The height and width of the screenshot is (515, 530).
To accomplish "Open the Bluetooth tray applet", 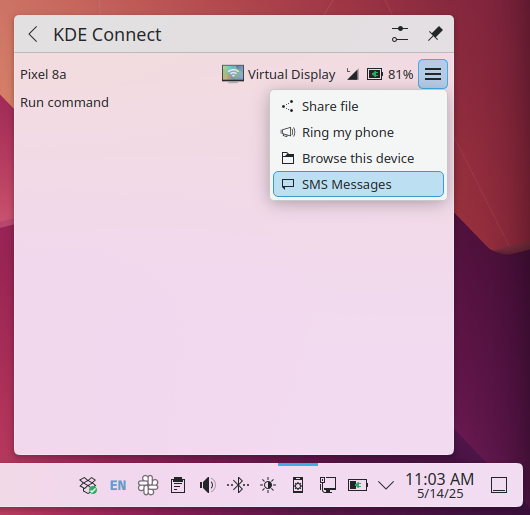I will pyautogui.click(x=238, y=485).
